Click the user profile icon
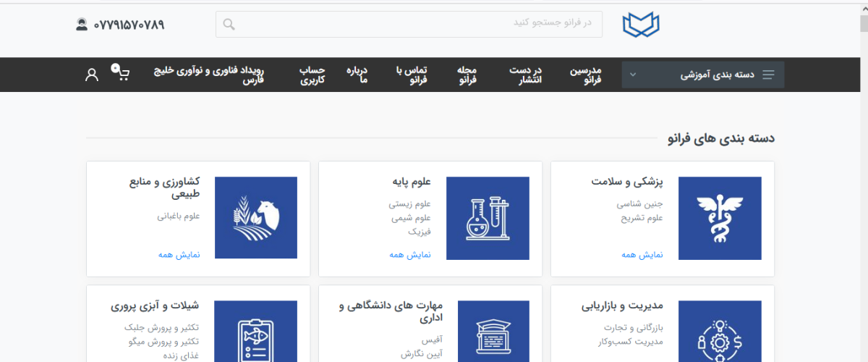This screenshot has height=362, width=868. click(92, 75)
